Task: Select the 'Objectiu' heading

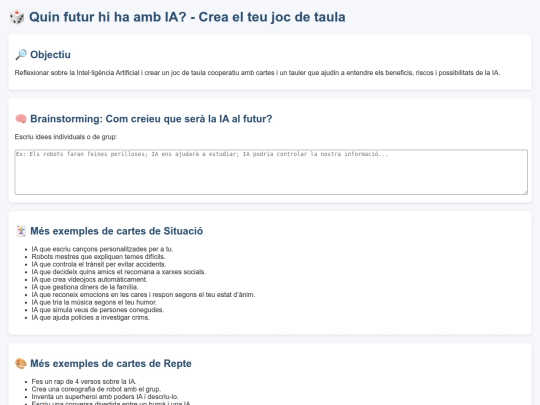Action: 50,55
